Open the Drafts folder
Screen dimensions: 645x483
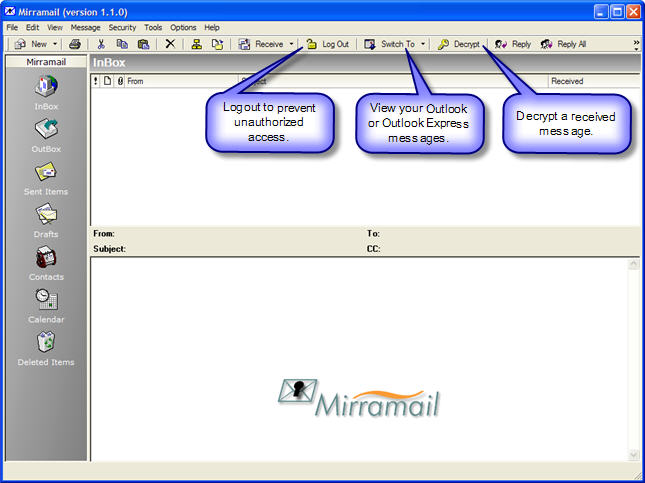46,221
